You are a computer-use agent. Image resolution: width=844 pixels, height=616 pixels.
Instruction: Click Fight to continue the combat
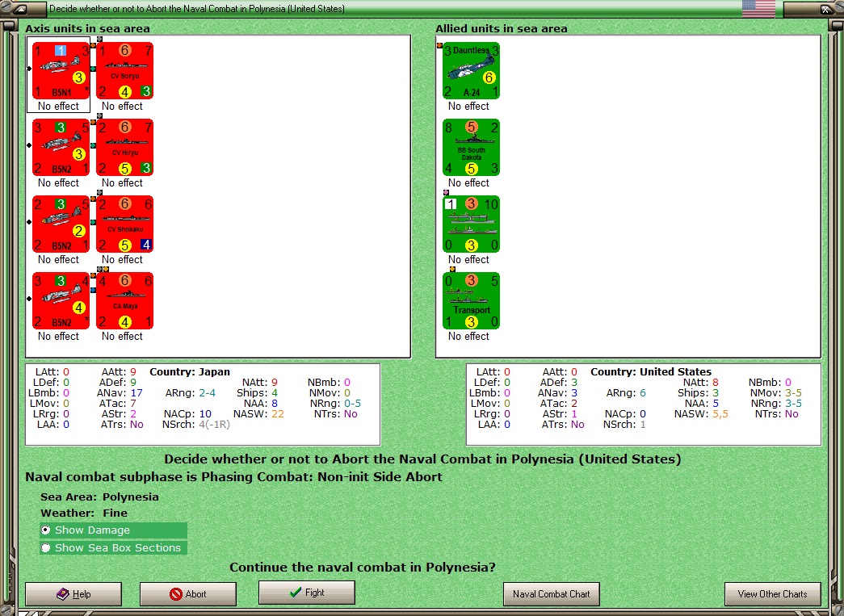tap(307, 593)
